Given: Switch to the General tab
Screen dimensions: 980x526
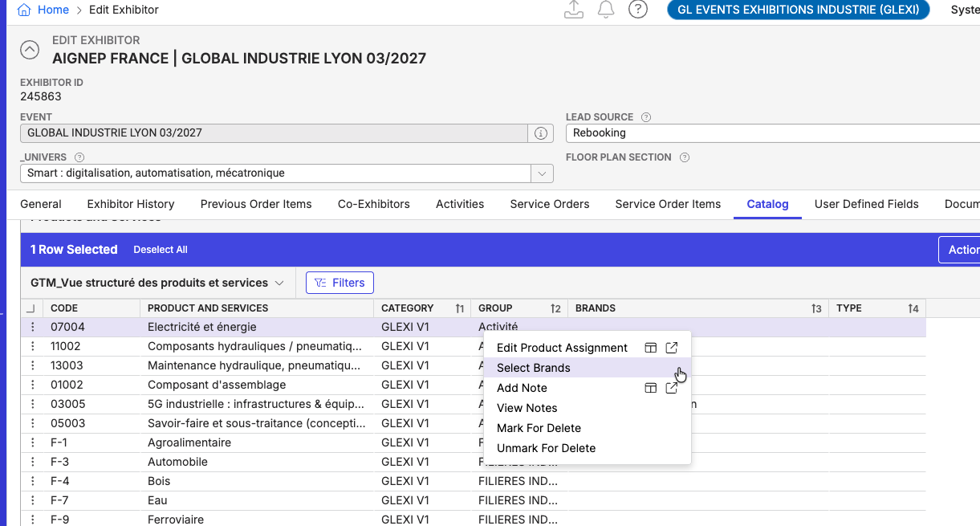Looking at the screenshot, I should tap(41, 204).
